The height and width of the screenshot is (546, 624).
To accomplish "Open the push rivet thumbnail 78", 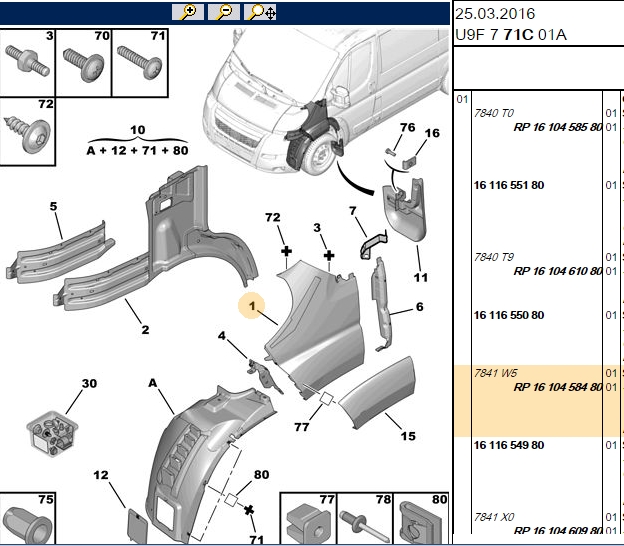I will [x=365, y=519].
